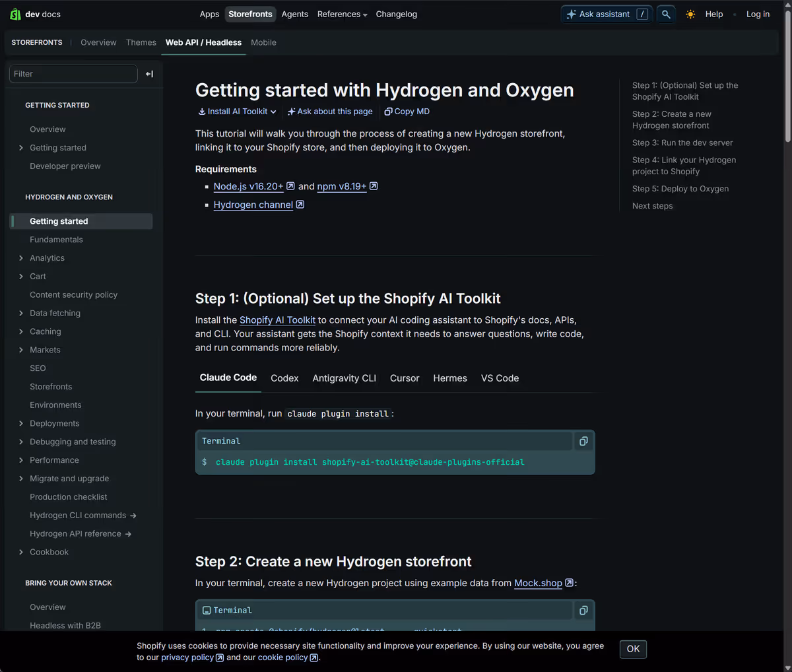The height and width of the screenshot is (672, 792).
Task: Open the npm v8.19+ external link icon
Action: point(374,186)
